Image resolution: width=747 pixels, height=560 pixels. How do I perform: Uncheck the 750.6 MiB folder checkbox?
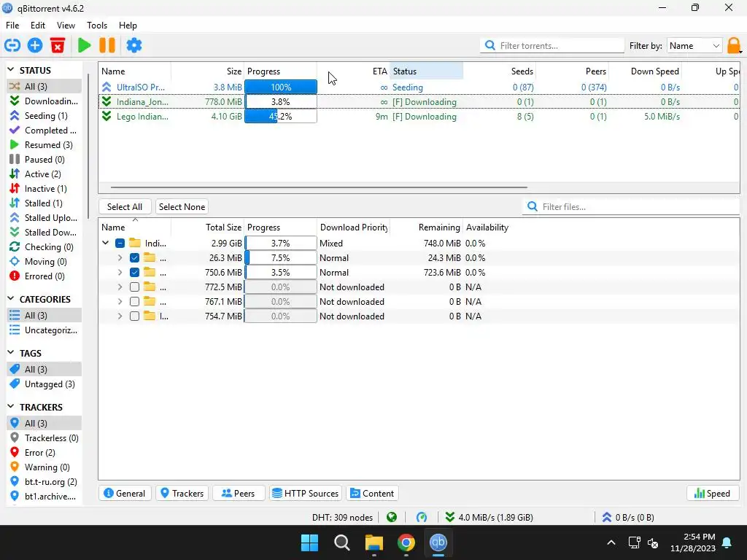[134, 273]
